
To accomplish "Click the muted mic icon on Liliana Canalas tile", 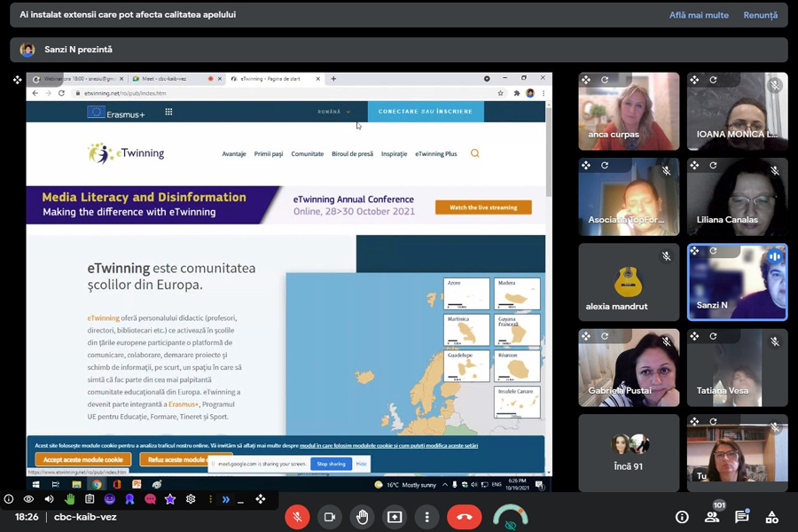I will point(775,171).
